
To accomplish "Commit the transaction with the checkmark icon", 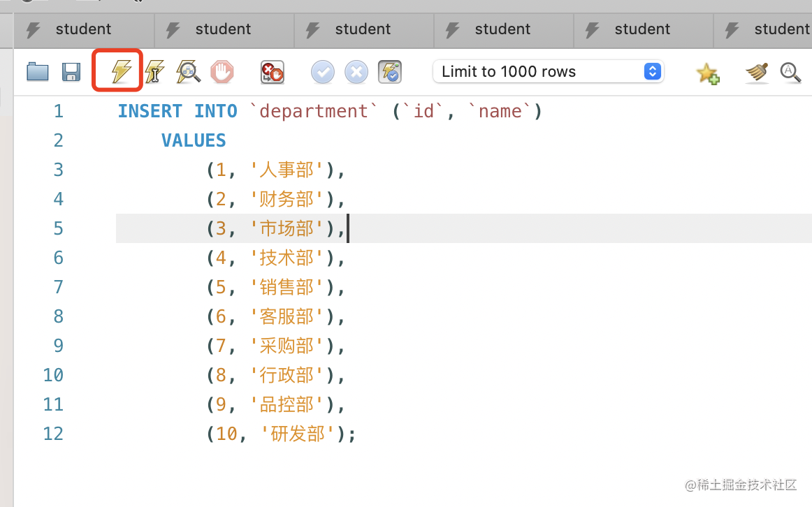I will tap(323, 71).
